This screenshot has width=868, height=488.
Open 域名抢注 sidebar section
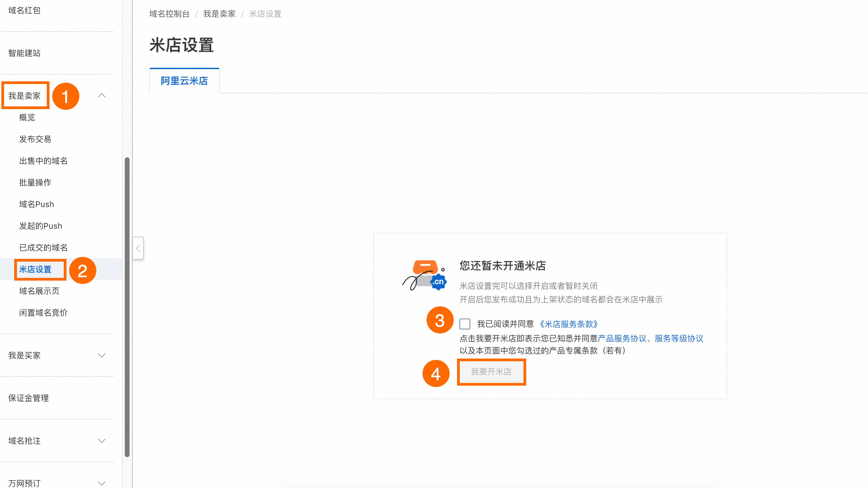point(24,441)
